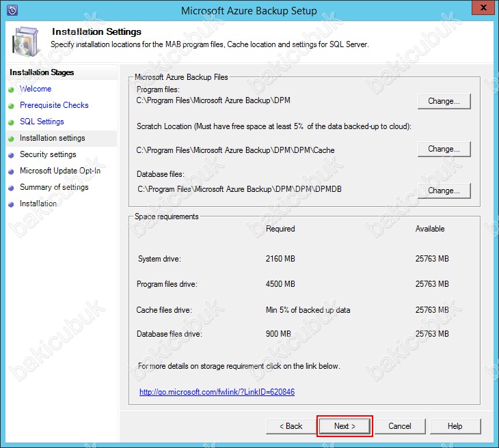This screenshot has width=499, height=448.
Task: Click the Azure Backup title bar icon
Action: (12, 10)
